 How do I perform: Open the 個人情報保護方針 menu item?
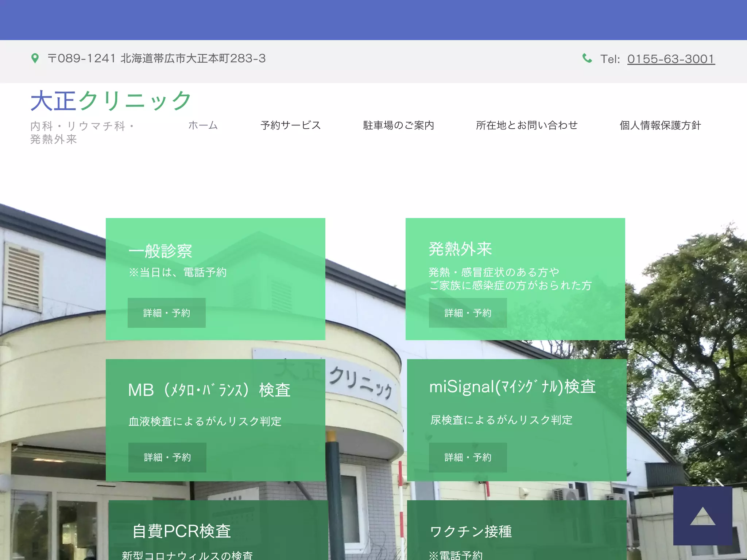pyautogui.click(x=660, y=125)
